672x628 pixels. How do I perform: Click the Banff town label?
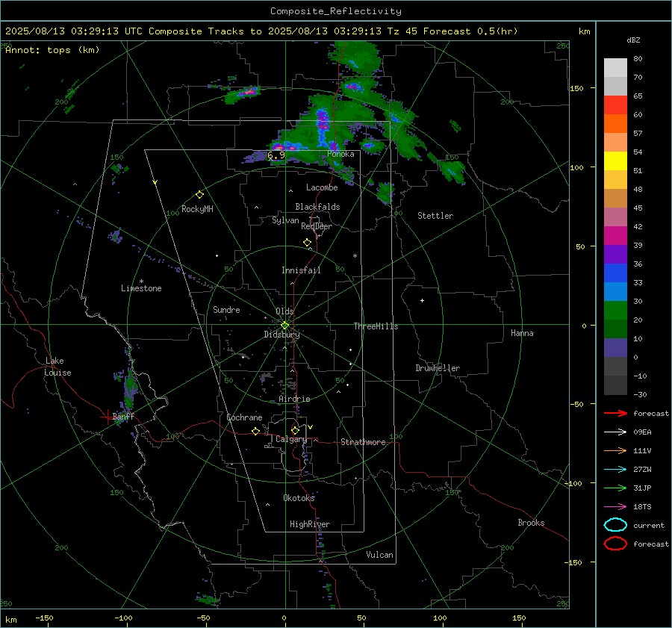pos(123,417)
